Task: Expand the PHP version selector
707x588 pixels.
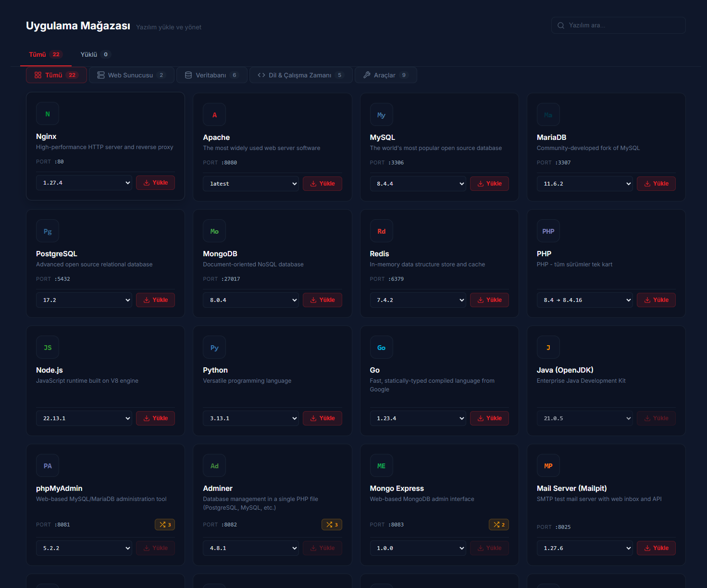Action: 584,300
